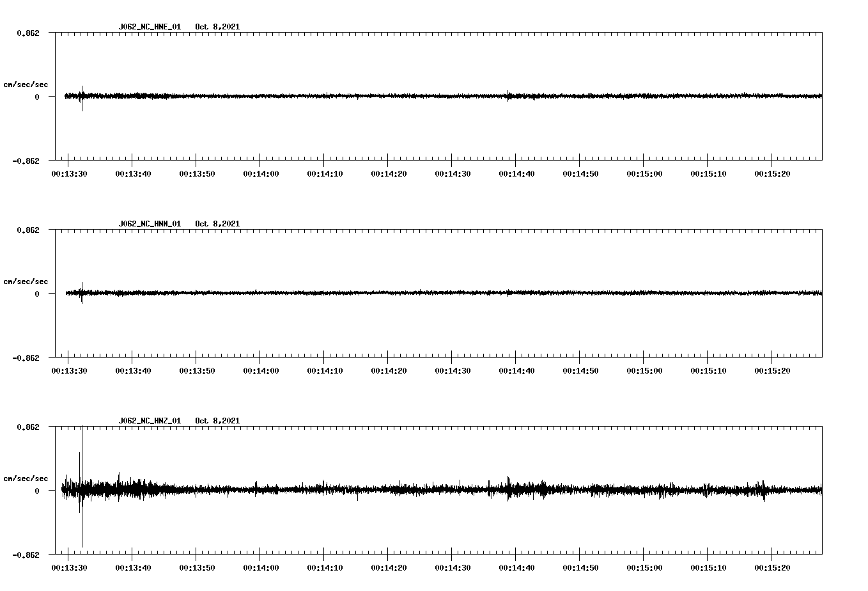This screenshot has width=868, height=591.
Task: Click the 0.862 upper limit on HNZ plot
Action: [x=27, y=427]
